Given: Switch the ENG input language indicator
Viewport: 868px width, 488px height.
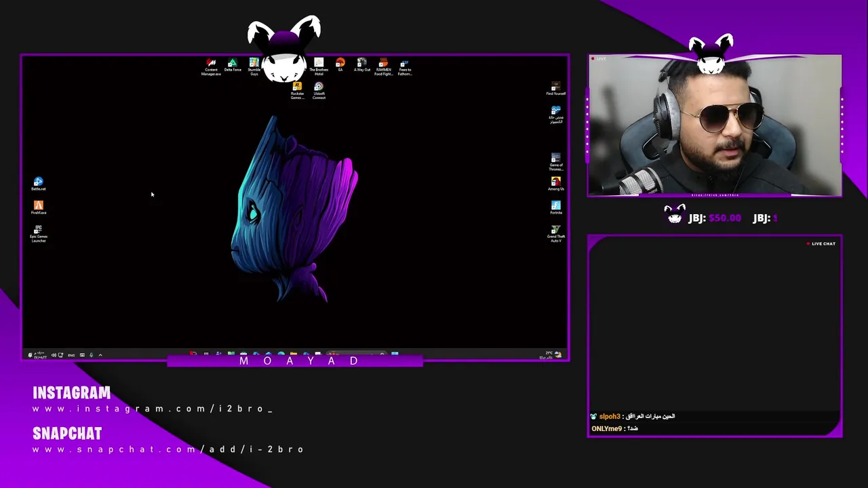Looking at the screenshot, I should [71, 354].
